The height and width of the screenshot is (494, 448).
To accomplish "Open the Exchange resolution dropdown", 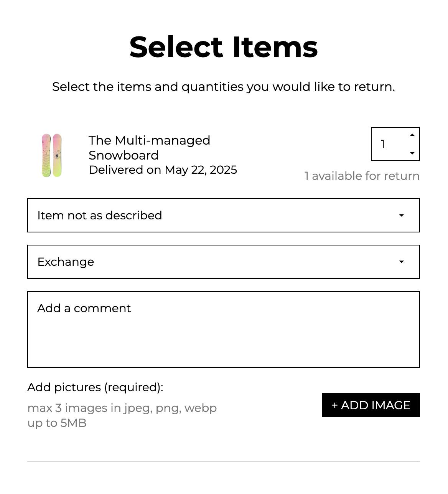I will 224,262.
